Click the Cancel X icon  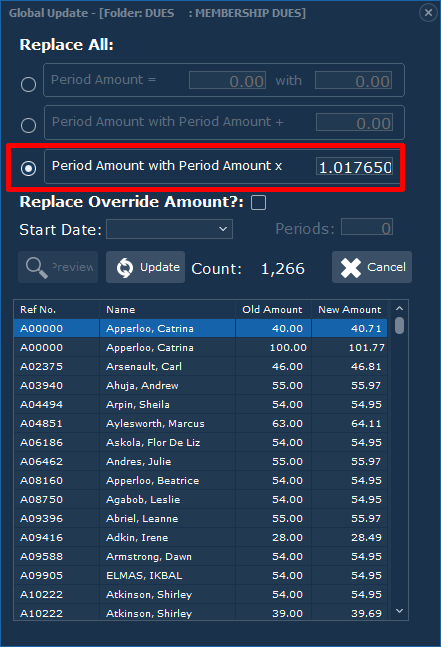[351, 267]
